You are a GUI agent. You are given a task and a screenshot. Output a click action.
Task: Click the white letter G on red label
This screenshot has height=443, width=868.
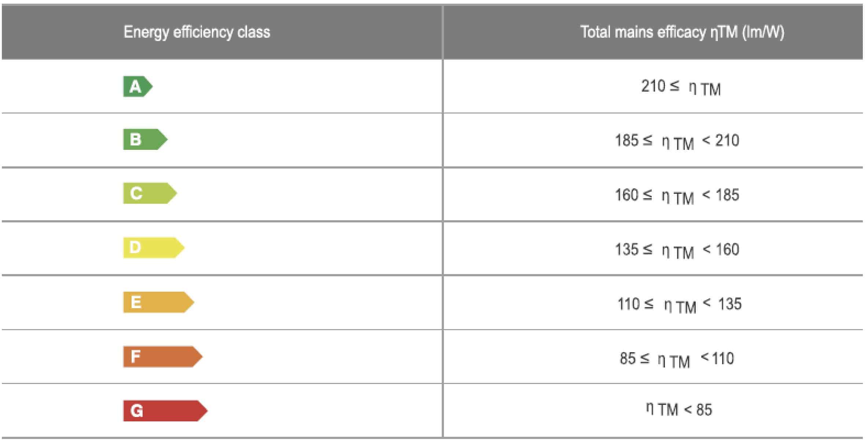click(137, 411)
